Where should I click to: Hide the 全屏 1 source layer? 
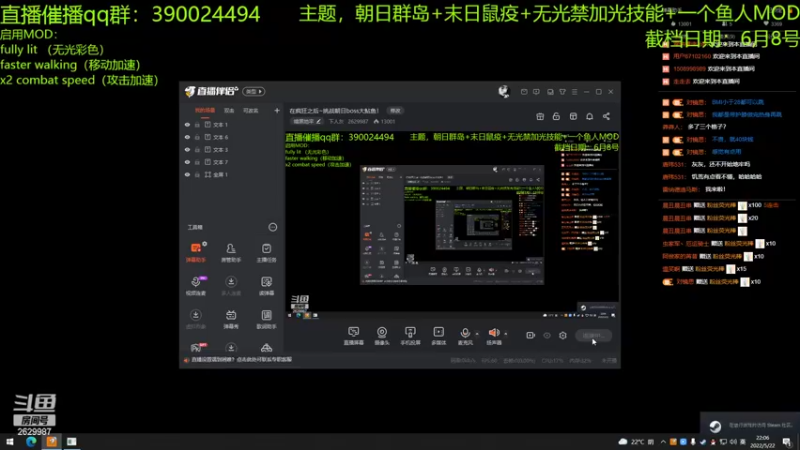point(187,174)
